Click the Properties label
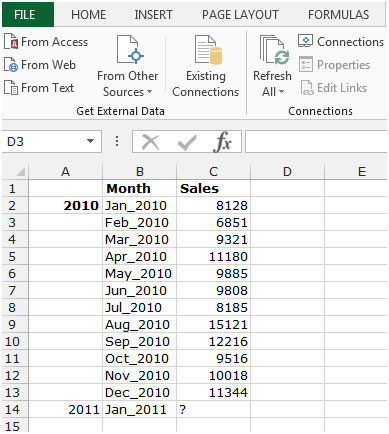The width and height of the screenshot is (389, 434). (x=343, y=65)
